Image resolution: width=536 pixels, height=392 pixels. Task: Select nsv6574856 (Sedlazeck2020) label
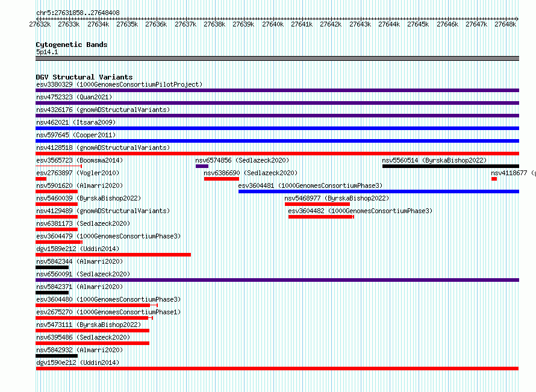[x=242, y=160]
